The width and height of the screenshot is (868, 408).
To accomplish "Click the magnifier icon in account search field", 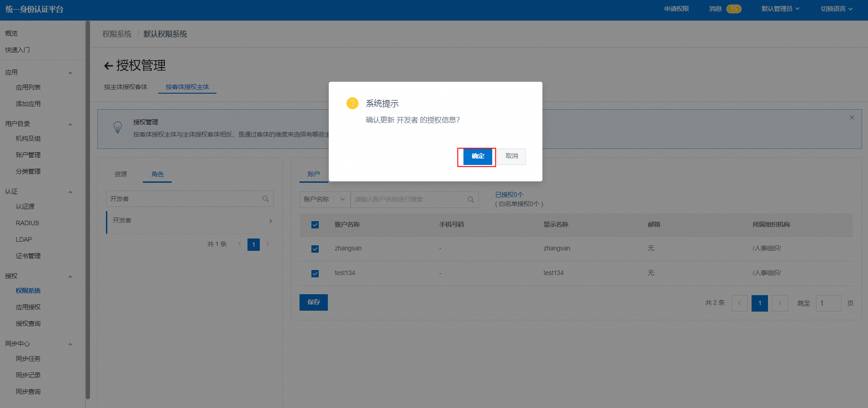I will (470, 200).
